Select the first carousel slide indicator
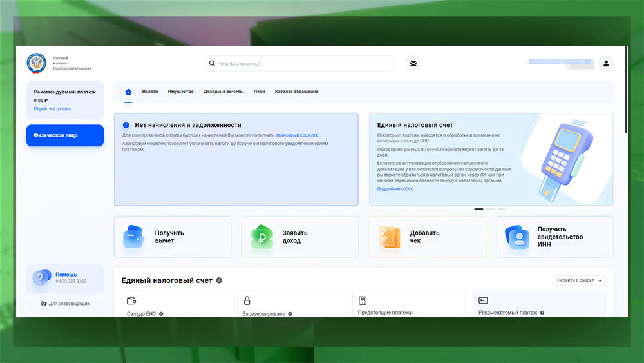The width and height of the screenshot is (644, 363). 478,209
